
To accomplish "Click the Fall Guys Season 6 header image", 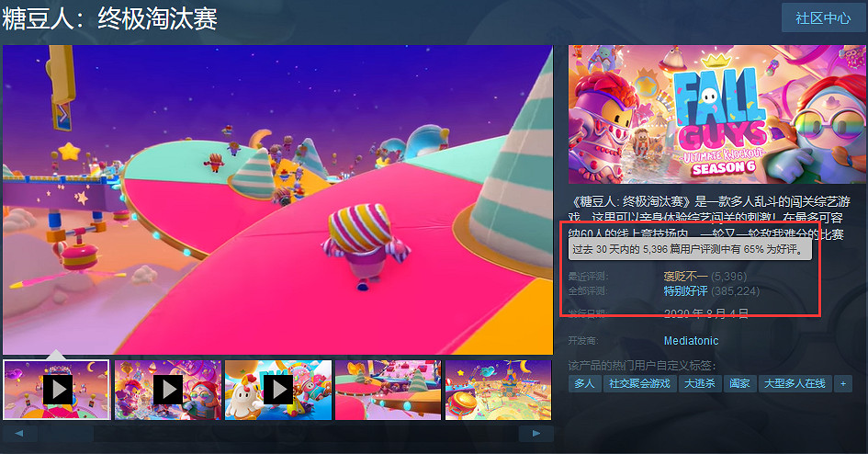I will pyautogui.click(x=716, y=114).
